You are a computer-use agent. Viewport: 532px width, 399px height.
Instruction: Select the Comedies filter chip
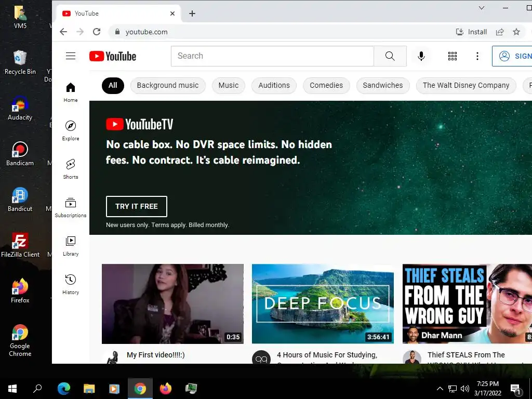[326, 86]
